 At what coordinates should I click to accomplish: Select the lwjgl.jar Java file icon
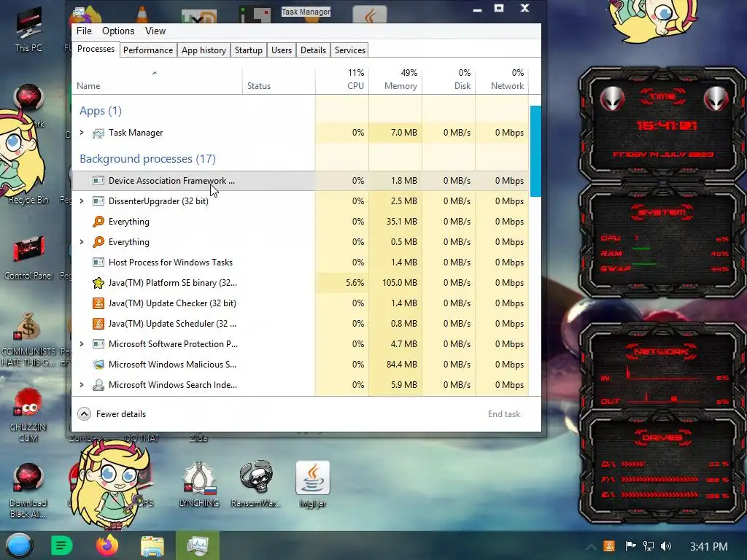(x=312, y=484)
